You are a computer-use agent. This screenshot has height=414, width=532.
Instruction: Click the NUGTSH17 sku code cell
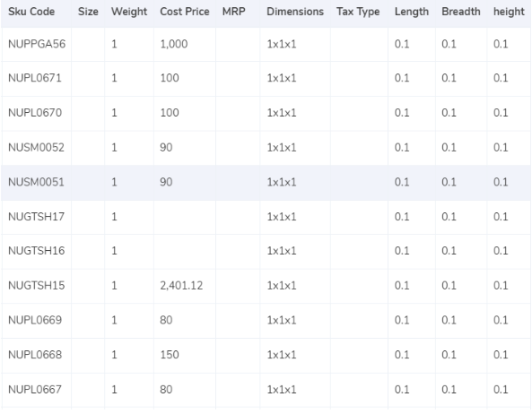36,217
